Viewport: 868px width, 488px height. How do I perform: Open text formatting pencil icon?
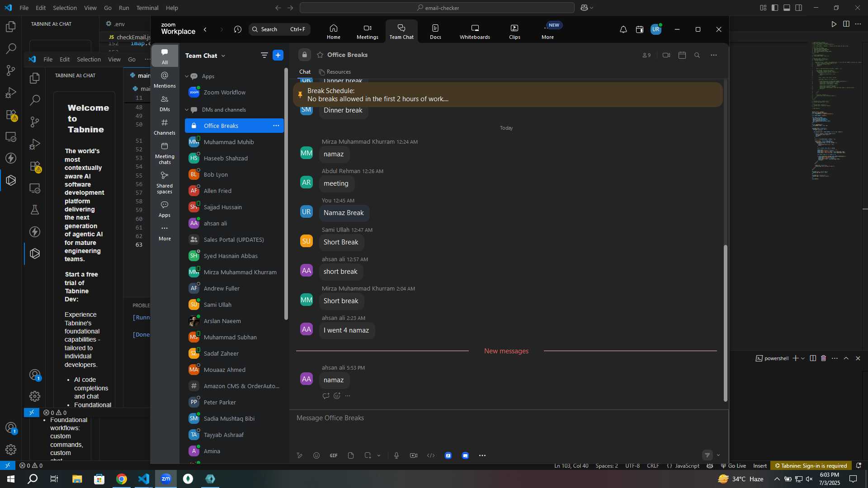tap(299, 455)
